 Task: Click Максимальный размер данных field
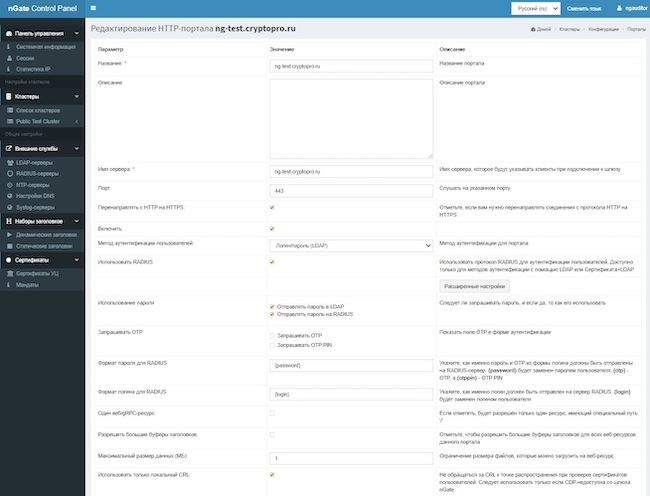click(x=351, y=458)
